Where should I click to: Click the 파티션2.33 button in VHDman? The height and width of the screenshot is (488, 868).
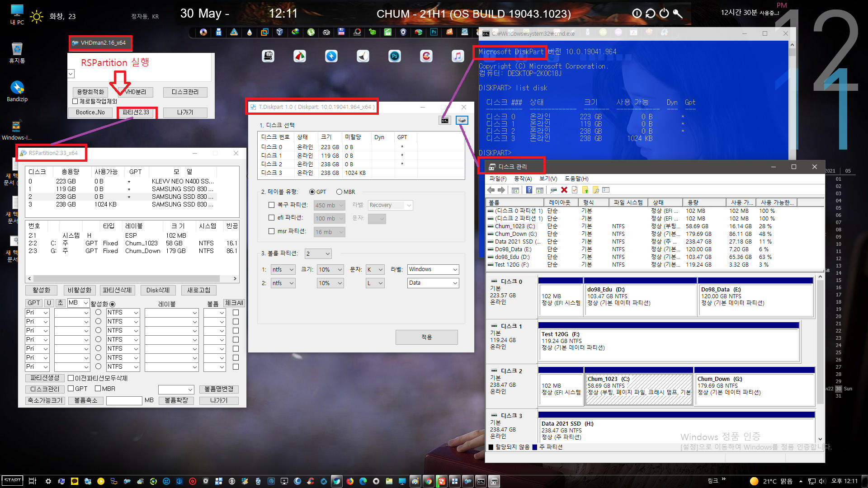pyautogui.click(x=136, y=113)
